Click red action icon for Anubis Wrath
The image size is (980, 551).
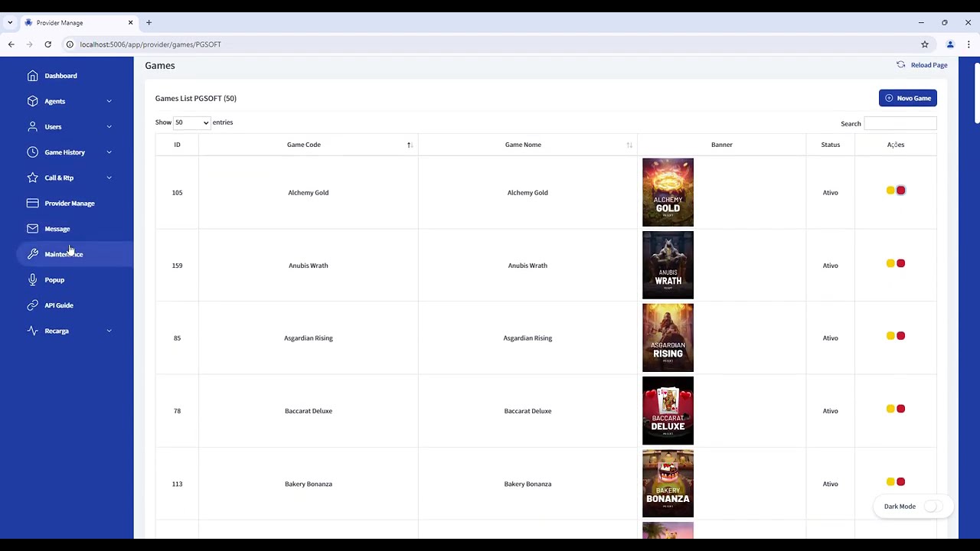901,263
